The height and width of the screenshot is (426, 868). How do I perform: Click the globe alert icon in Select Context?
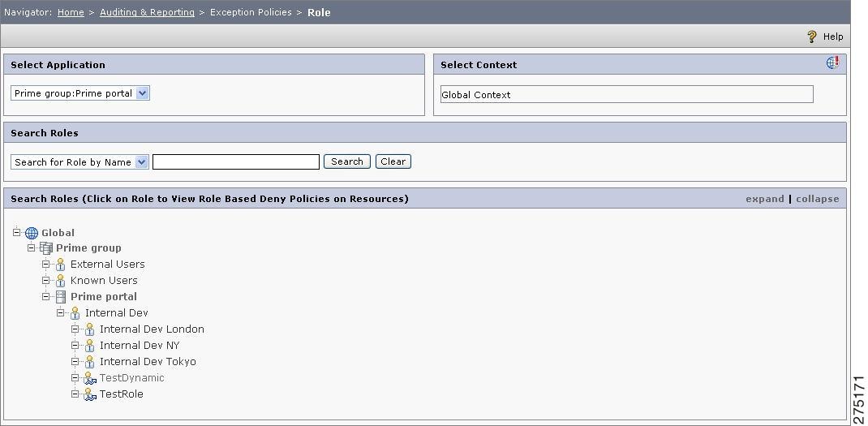832,62
